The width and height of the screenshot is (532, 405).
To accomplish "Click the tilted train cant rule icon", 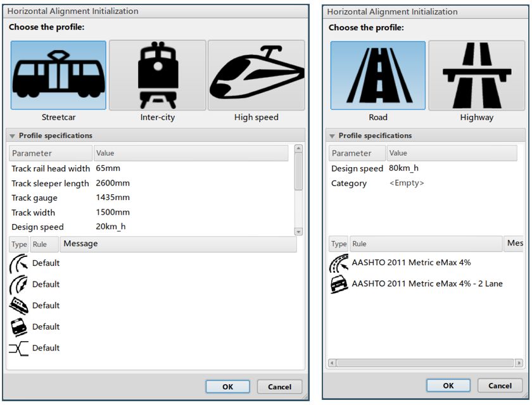I will (x=19, y=306).
